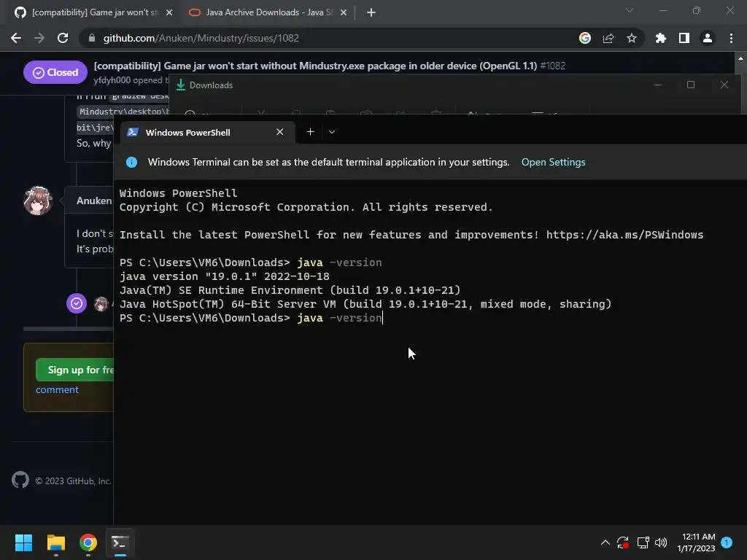
Task: Toggle Chrome side panel icon
Action: pos(684,38)
